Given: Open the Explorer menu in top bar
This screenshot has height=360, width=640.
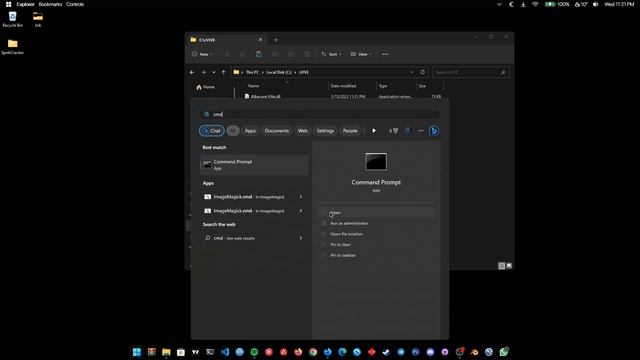Looking at the screenshot, I should [25, 4].
